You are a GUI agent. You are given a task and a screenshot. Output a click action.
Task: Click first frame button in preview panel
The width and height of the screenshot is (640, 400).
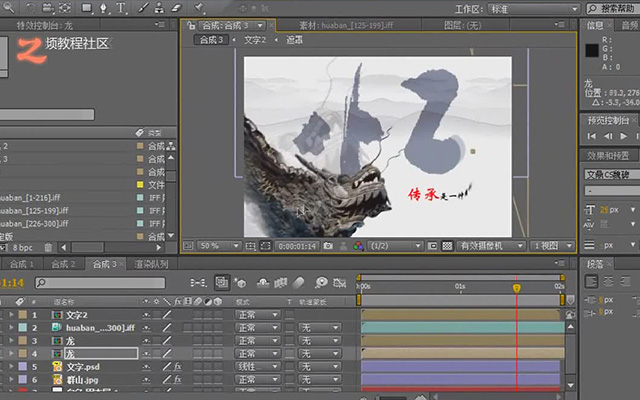pyautogui.click(x=591, y=136)
